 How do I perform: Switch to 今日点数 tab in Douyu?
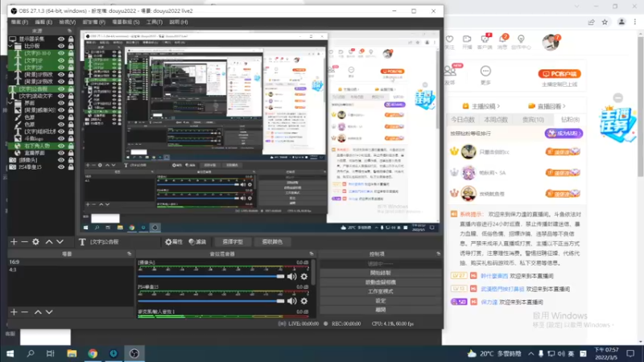[x=463, y=120]
